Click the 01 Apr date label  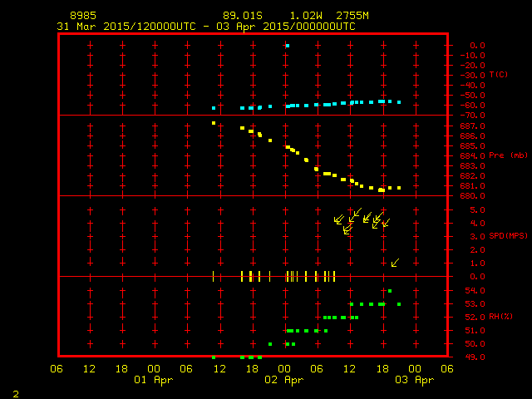pos(153,380)
